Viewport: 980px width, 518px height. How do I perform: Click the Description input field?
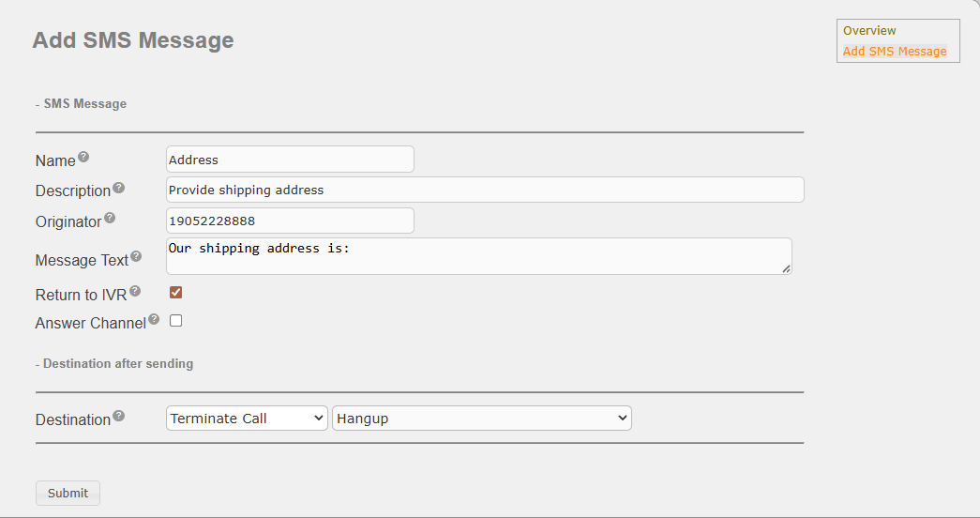tap(485, 190)
